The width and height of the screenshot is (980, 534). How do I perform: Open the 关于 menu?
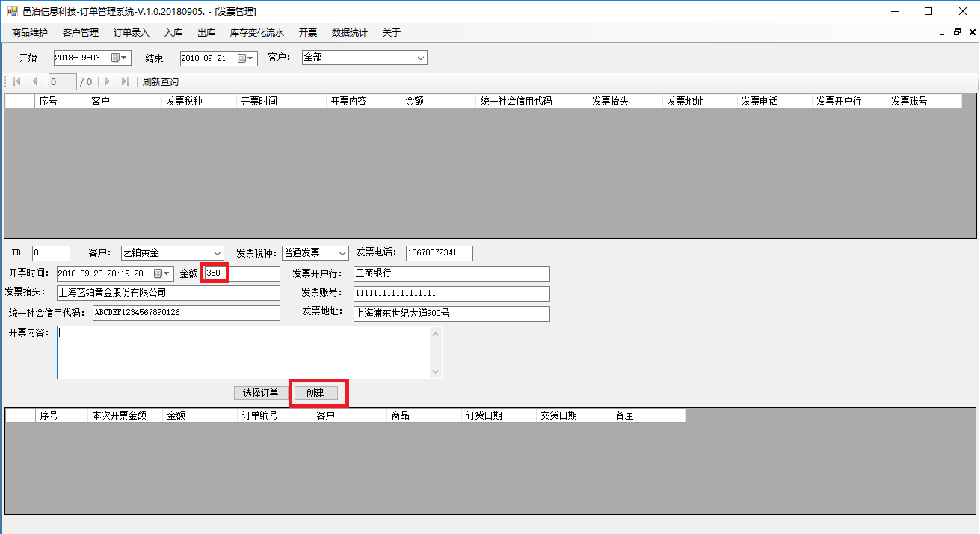point(392,32)
